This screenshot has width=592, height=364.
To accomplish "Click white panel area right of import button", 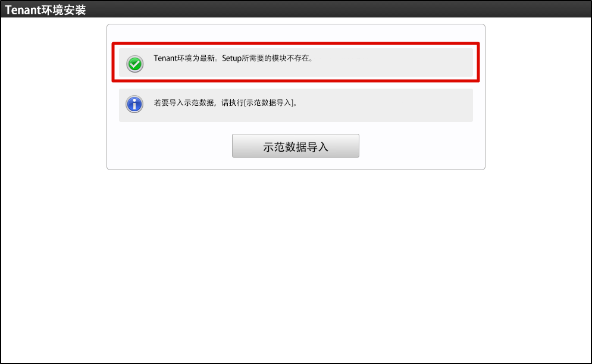I will (422, 146).
